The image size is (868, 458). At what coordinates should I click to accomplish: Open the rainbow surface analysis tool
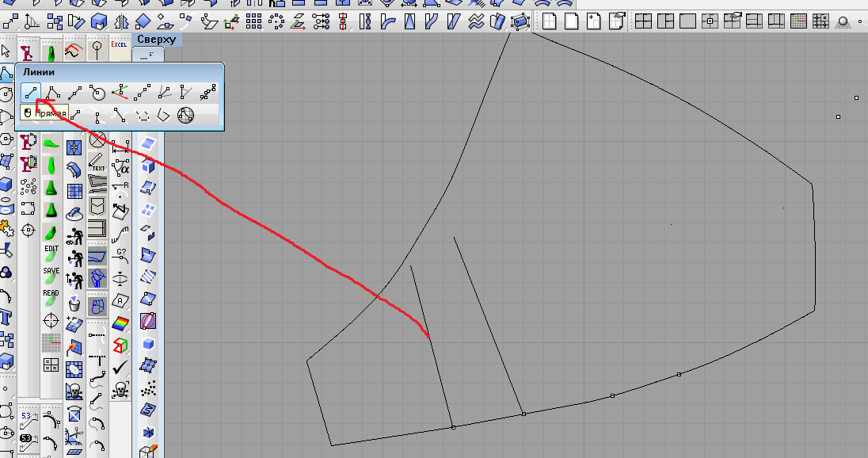tap(120, 323)
